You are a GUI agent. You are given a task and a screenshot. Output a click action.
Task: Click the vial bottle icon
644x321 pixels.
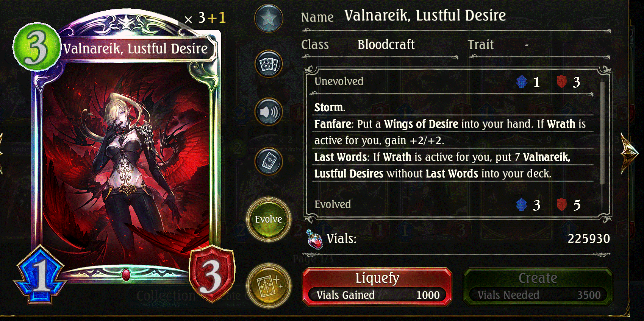point(314,239)
